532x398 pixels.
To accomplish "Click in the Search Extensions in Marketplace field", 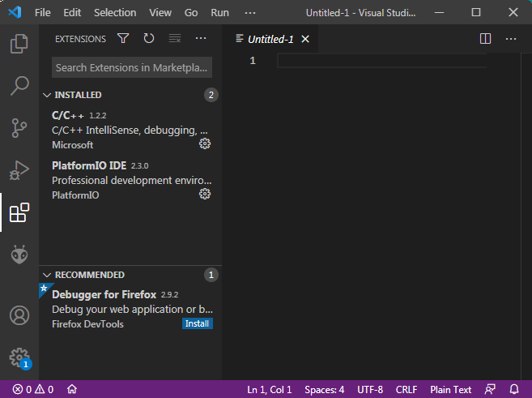I will (x=132, y=67).
